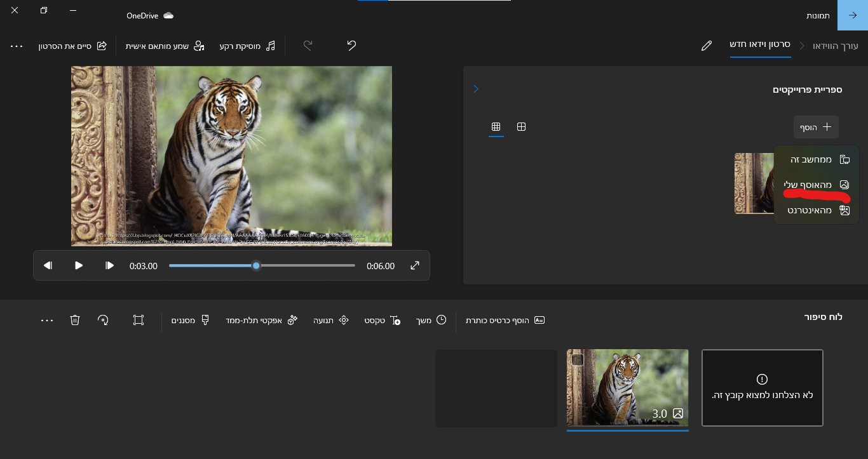The image size is (868, 459).
Task: Click the 3.0 duration label on tiger clip
Action: [x=660, y=414]
